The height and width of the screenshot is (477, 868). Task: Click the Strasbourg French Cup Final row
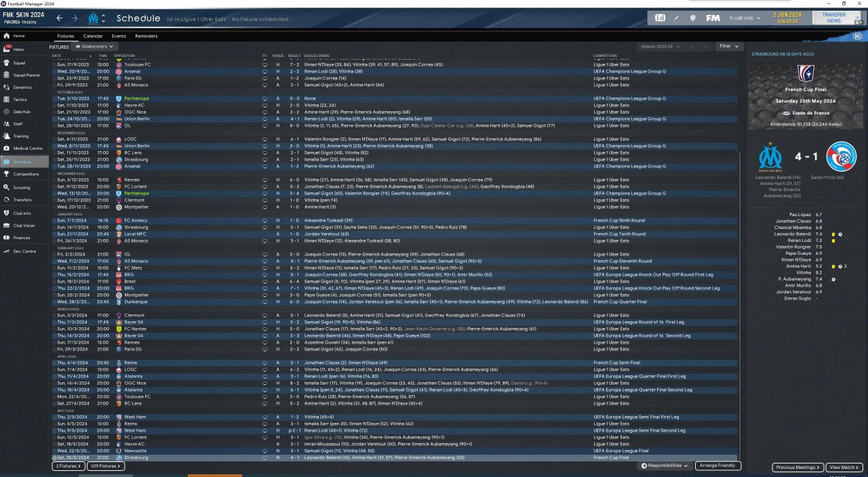tap(395, 457)
